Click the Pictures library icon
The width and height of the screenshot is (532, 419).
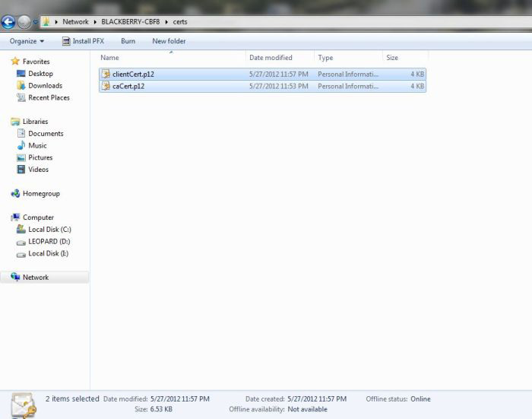(x=21, y=157)
